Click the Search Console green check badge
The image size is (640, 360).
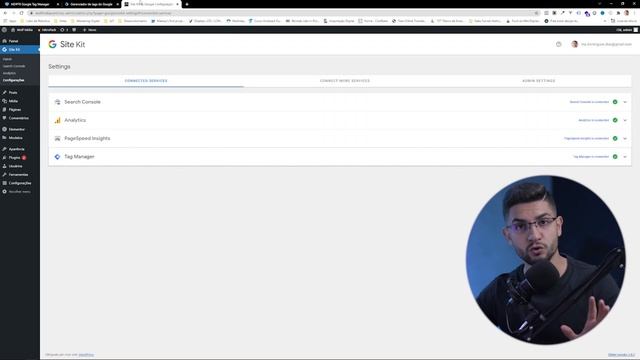pyautogui.click(x=615, y=102)
